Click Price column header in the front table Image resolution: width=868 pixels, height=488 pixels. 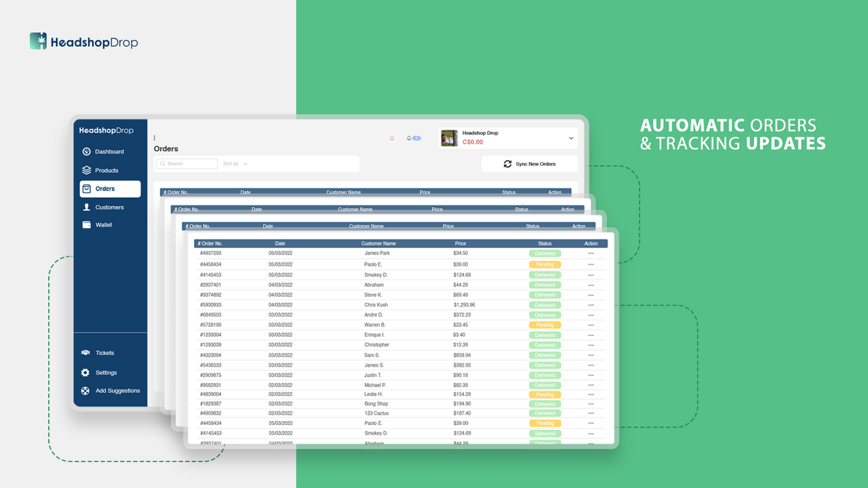click(x=460, y=244)
